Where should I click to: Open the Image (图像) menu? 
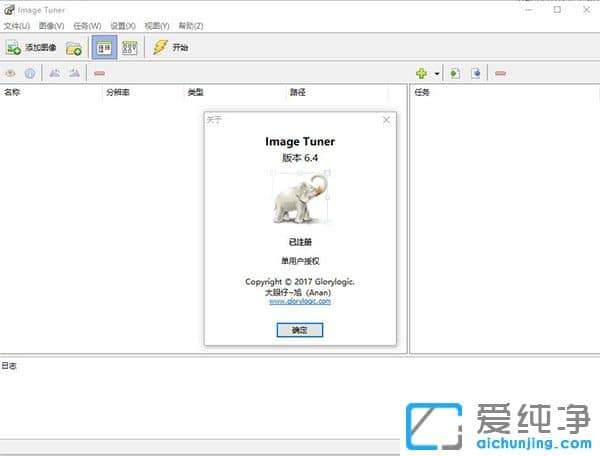pos(51,26)
